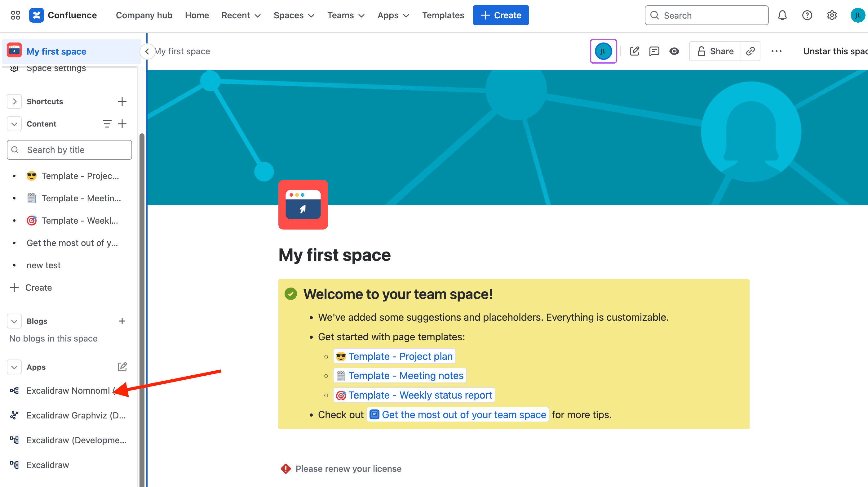Screen dimensions: 868x487
Task: Go to Company hub
Action: [144, 15]
